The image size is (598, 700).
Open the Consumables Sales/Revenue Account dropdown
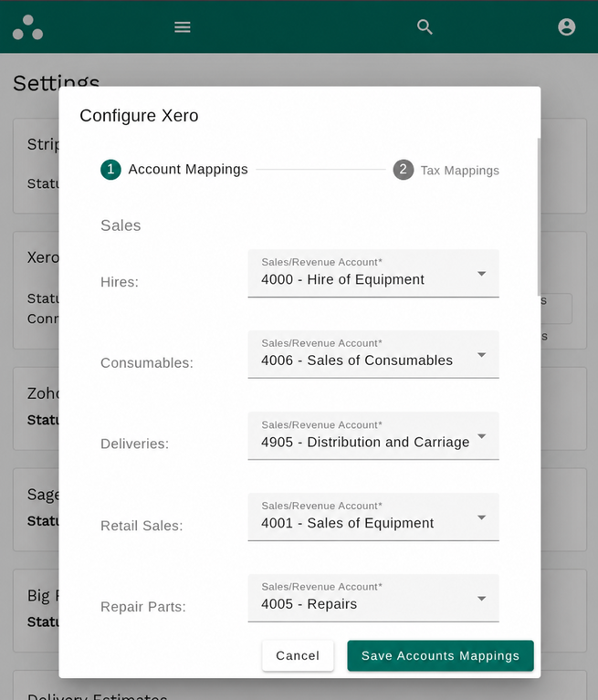pyautogui.click(x=372, y=354)
